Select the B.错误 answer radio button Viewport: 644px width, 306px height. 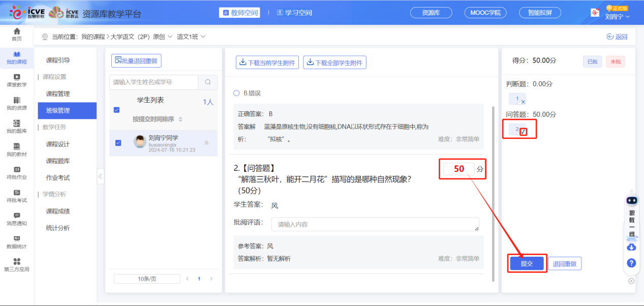point(235,93)
